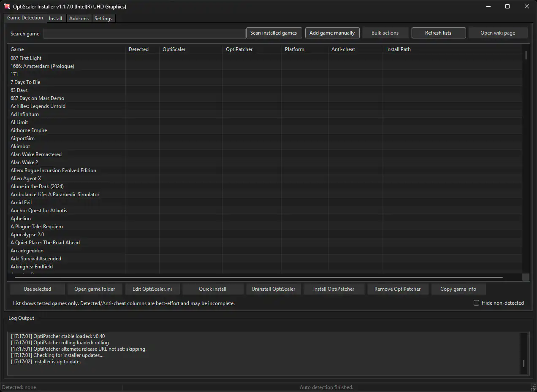Select A Quiet Place: The Road Ahead
Image resolution: width=537 pixels, height=392 pixels.
point(265,243)
